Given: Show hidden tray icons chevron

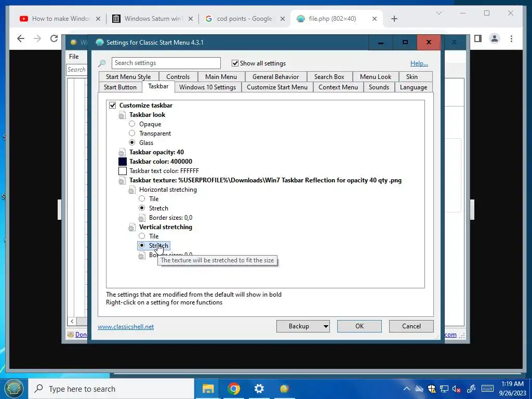Looking at the screenshot, I should click(406, 389).
